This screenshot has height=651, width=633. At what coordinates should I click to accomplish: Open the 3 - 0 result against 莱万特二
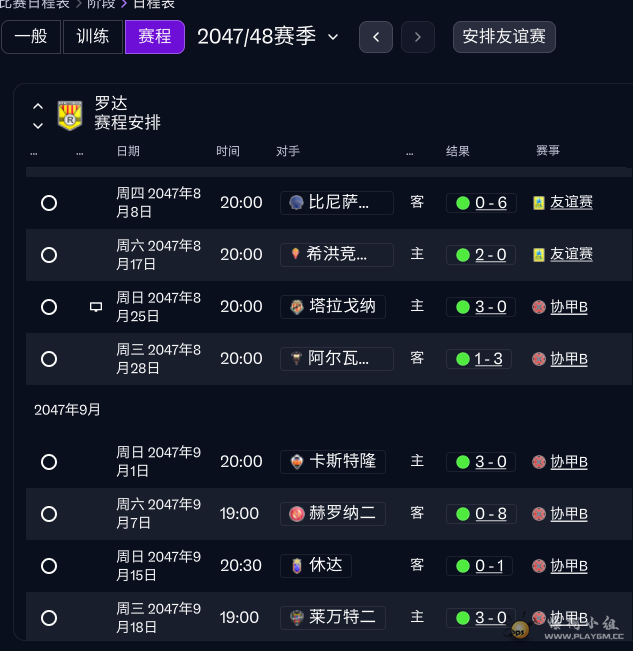point(491,618)
